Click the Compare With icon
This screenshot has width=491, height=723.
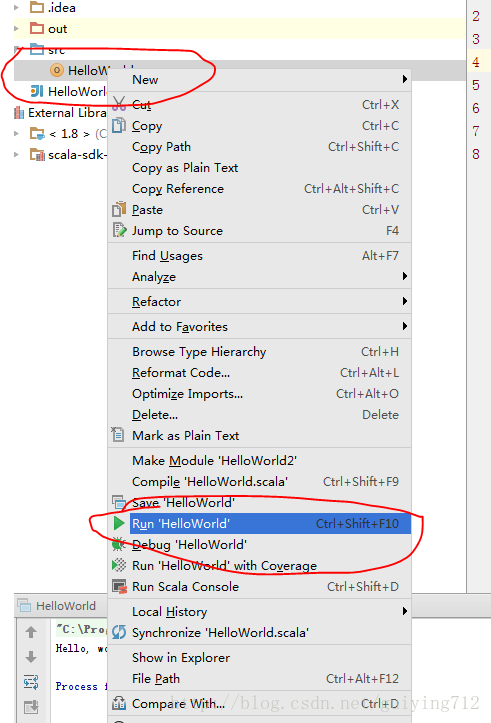(119, 703)
